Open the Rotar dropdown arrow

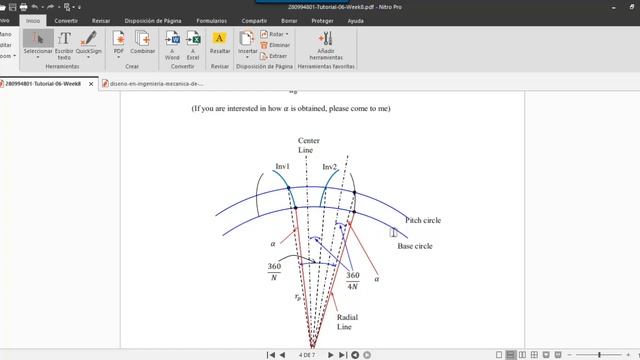(x=287, y=34)
